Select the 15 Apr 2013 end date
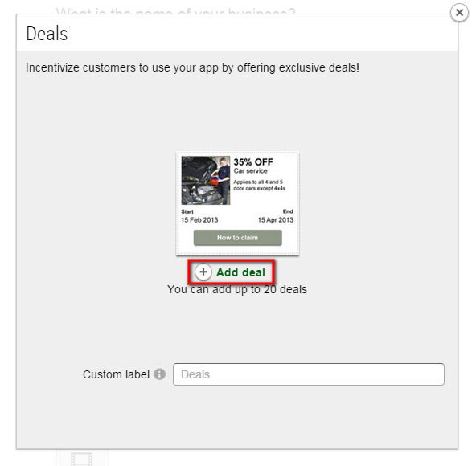The width and height of the screenshot is (476, 466). (x=276, y=220)
